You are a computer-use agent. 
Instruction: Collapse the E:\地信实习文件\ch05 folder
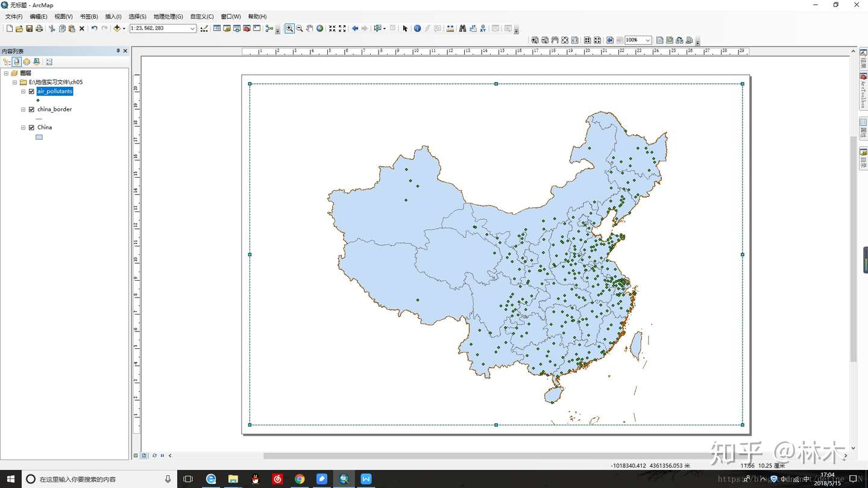coord(15,82)
